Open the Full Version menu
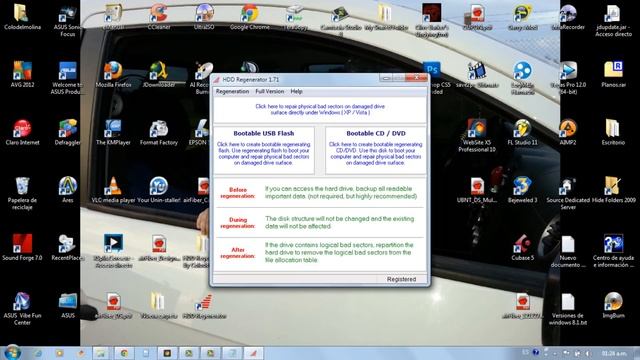 [x=269, y=91]
